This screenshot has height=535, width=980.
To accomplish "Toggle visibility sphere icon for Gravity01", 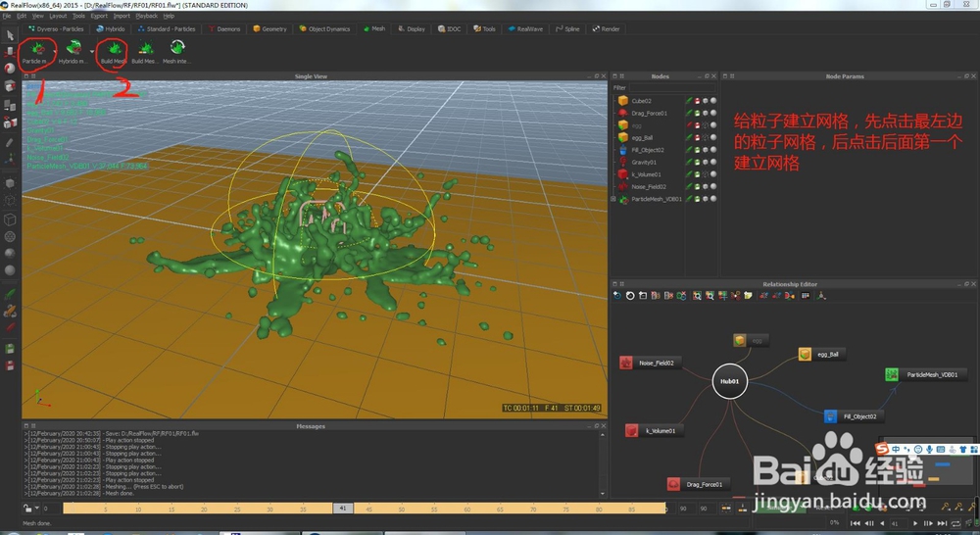I will coord(713,162).
